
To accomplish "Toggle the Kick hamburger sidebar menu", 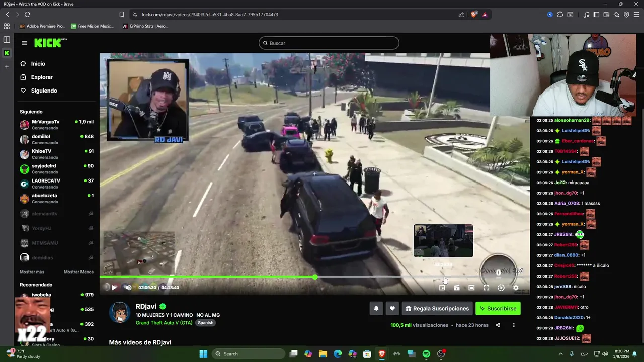I will (x=24, y=43).
